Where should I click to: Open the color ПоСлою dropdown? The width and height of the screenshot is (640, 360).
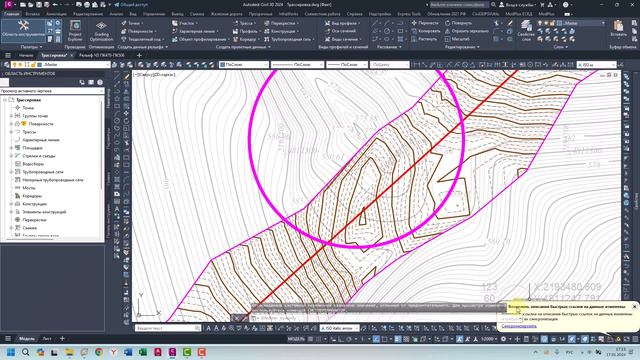244,64
